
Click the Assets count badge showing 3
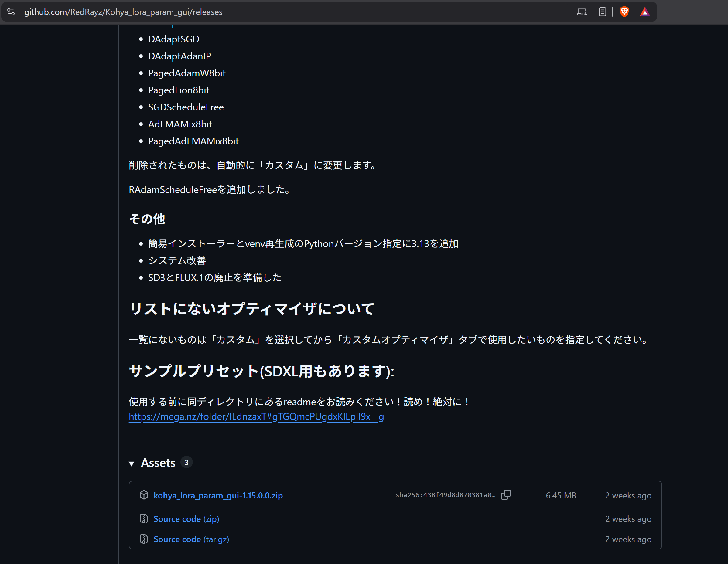(x=186, y=462)
